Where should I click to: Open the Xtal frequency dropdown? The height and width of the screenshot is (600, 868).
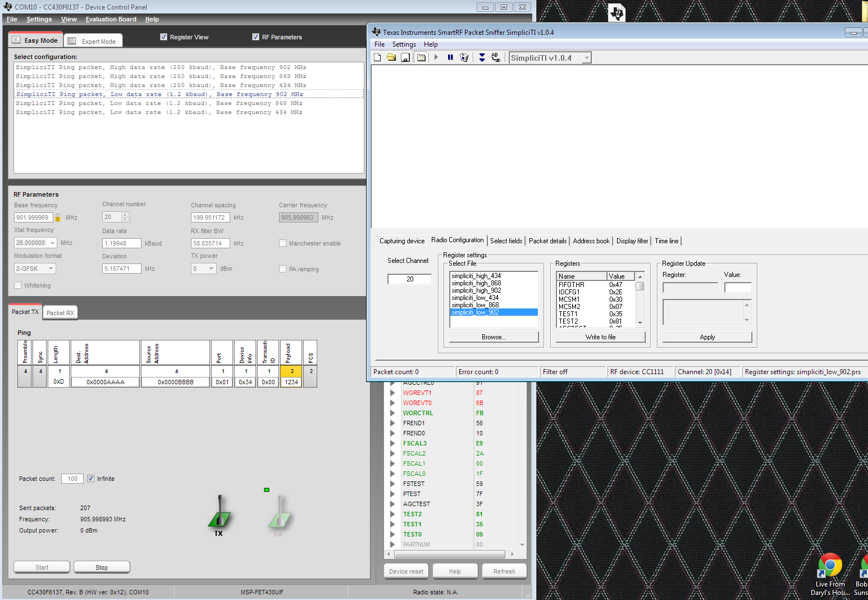52,243
